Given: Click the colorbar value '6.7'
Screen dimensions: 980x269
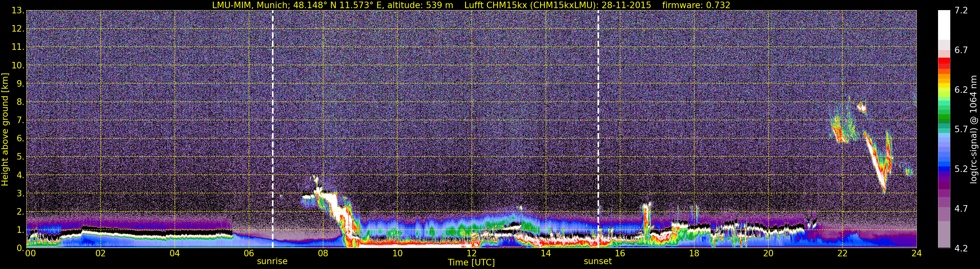Looking at the screenshot, I should tap(961, 50).
